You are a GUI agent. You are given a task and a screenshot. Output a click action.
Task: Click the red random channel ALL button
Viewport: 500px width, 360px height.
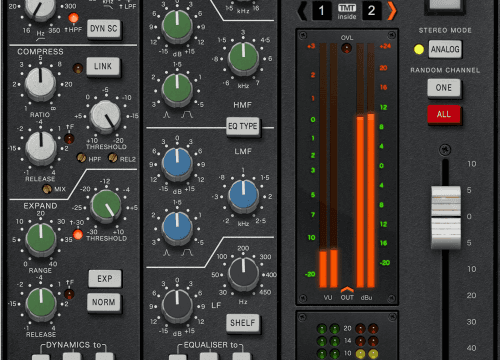coord(444,114)
